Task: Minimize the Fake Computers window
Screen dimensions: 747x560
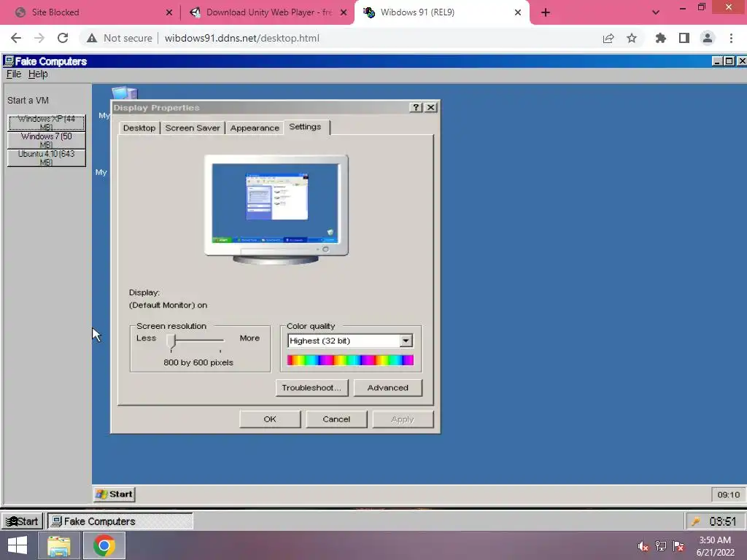Action: (717, 61)
